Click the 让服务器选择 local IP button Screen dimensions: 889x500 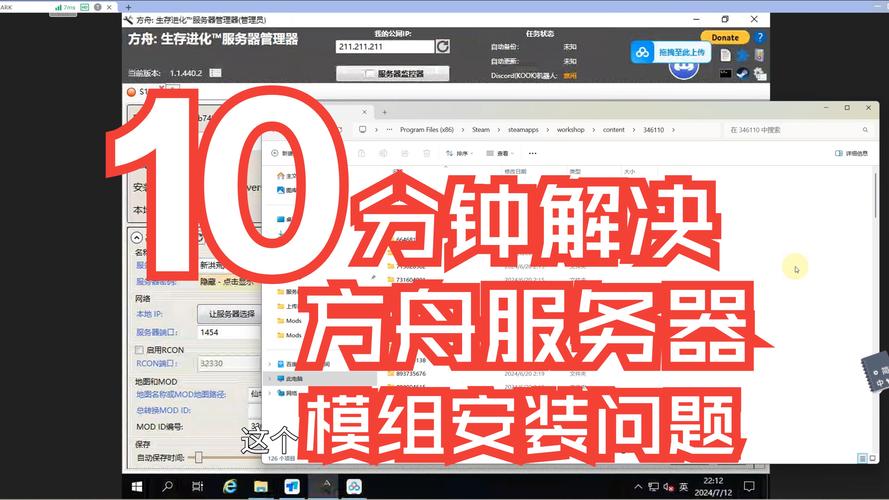click(x=229, y=313)
